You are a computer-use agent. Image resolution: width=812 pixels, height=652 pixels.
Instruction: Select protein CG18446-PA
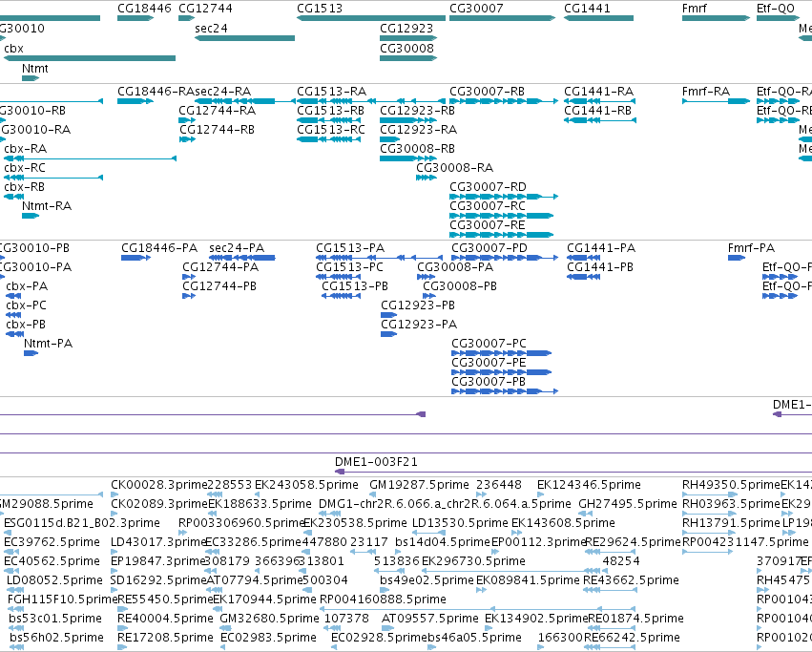click(135, 258)
